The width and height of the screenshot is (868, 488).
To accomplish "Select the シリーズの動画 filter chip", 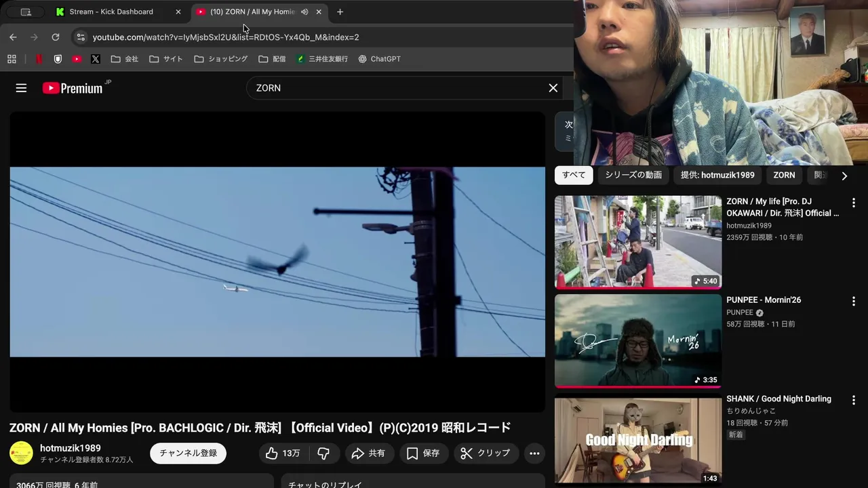I will (x=633, y=175).
